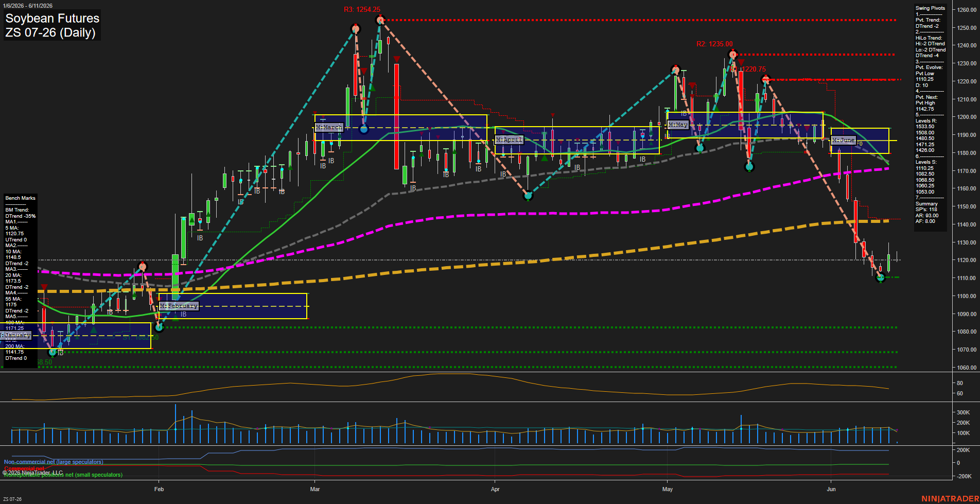Click the 200 MA: 1141.75 entry

point(15,349)
